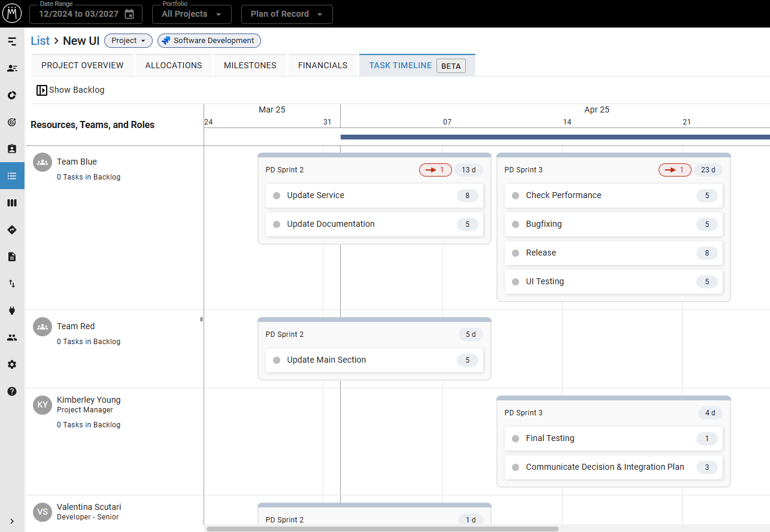Open the goals target sidebar icon

coord(12,122)
